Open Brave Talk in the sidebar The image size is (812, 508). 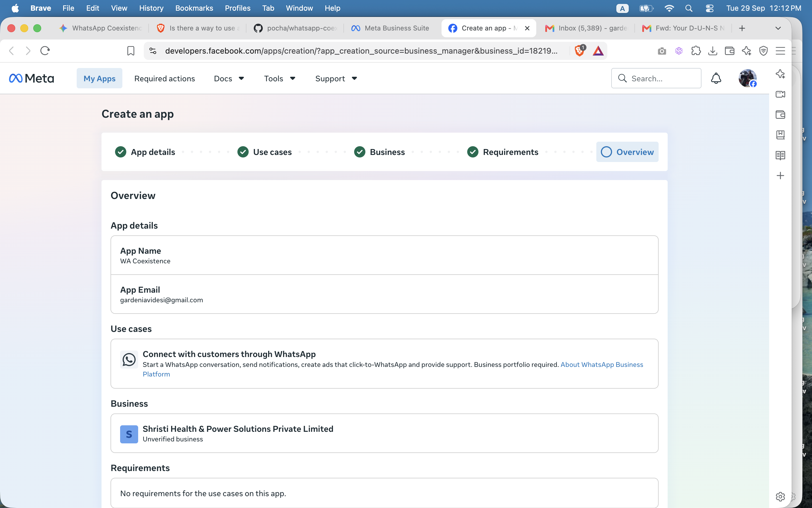pos(780,94)
